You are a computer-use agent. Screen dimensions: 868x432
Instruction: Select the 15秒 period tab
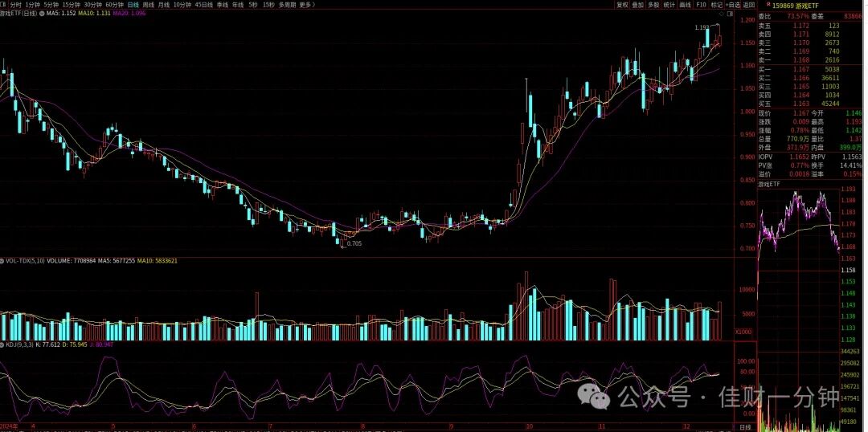pyautogui.click(x=268, y=5)
